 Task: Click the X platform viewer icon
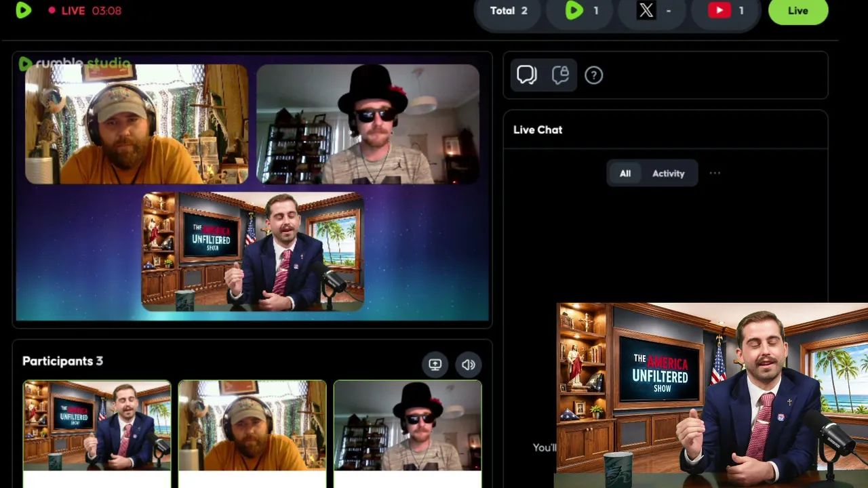(646, 11)
